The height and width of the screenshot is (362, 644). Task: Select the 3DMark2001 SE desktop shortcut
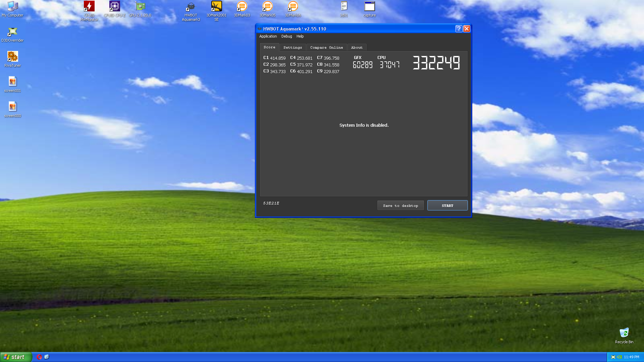pos(216,11)
